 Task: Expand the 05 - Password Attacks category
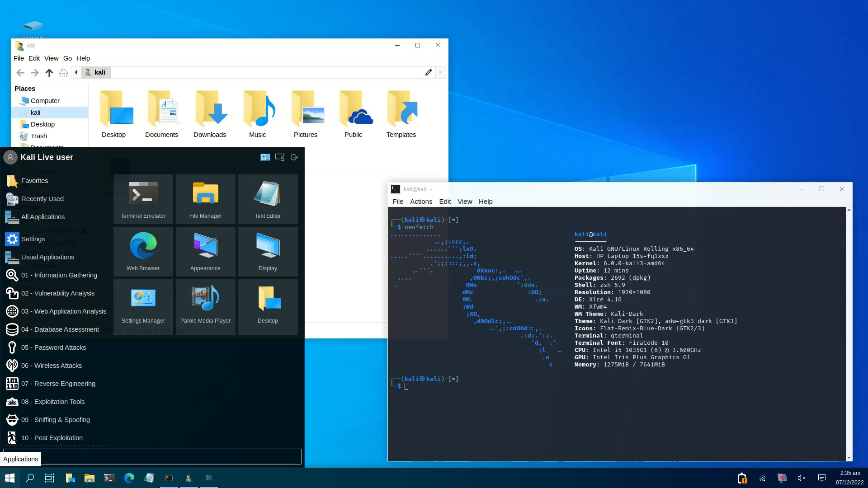point(54,347)
